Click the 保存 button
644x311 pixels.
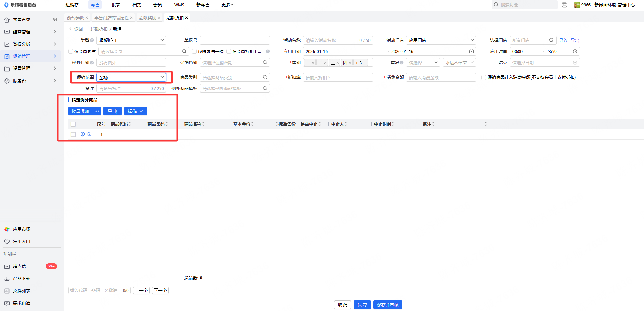click(x=362, y=305)
